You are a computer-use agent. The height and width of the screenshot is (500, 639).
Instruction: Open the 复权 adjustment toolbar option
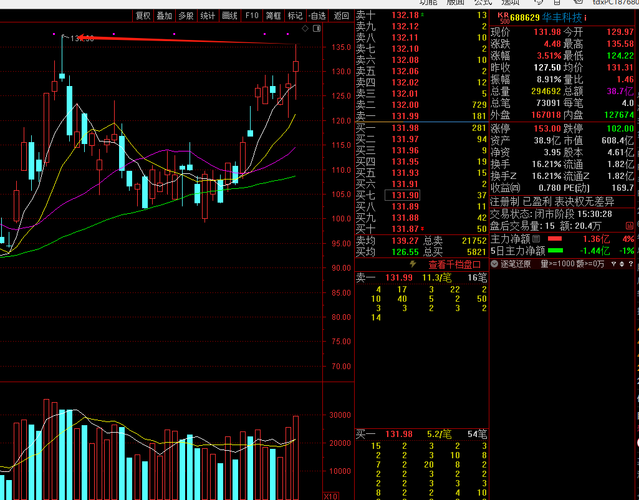point(143,16)
